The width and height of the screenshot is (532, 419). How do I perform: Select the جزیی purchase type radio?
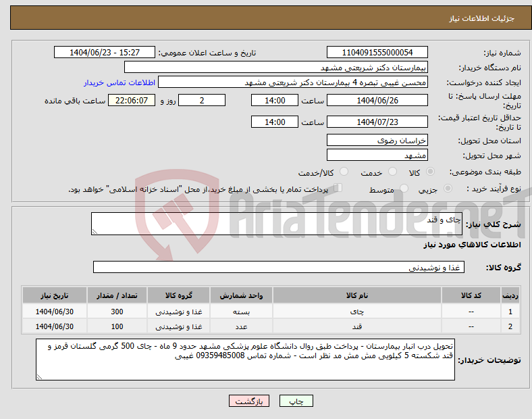pyautogui.click(x=448, y=188)
